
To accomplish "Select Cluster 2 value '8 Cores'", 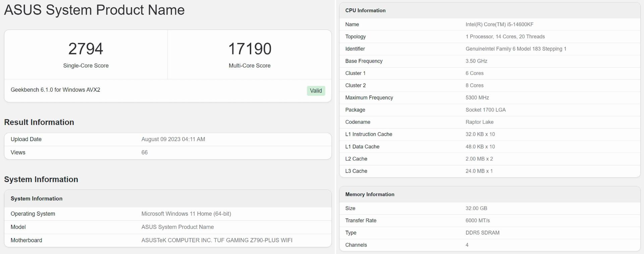I will tap(475, 85).
